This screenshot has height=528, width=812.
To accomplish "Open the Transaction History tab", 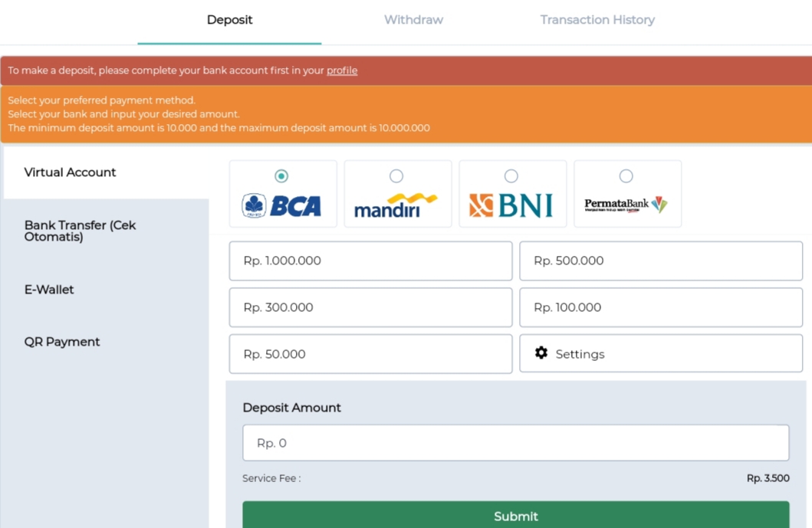I will click(597, 20).
